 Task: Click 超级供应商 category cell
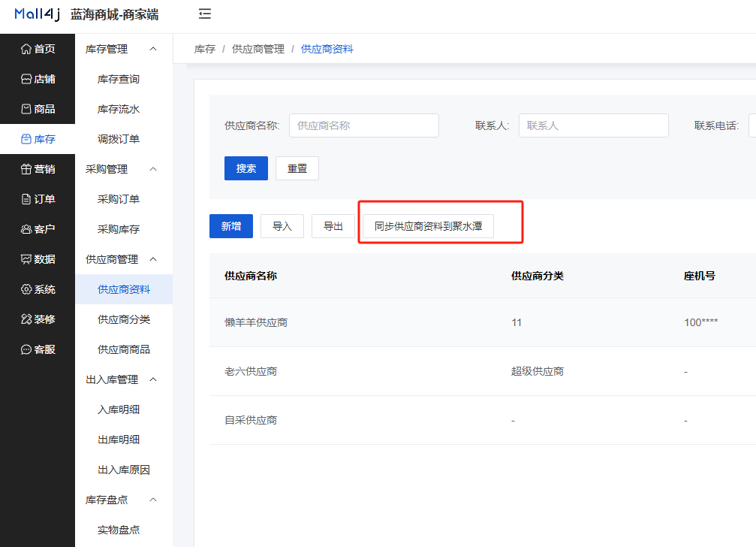coord(537,371)
